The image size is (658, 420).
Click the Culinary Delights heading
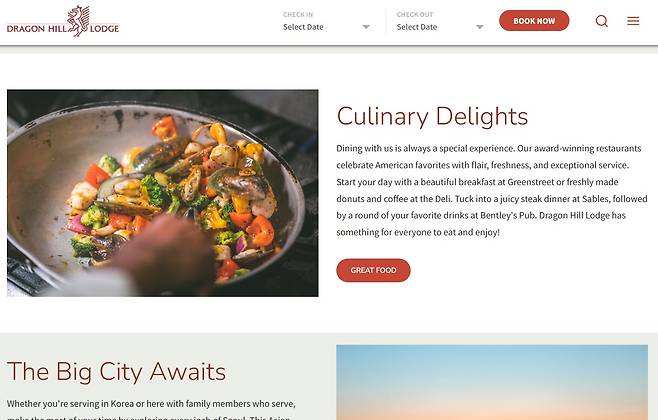[x=432, y=116]
